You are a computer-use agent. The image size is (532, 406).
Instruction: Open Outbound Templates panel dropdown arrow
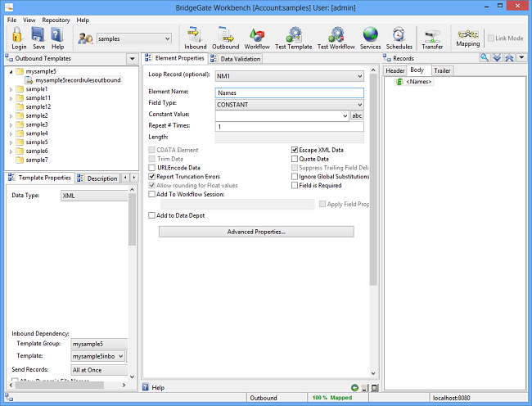(x=132, y=59)
